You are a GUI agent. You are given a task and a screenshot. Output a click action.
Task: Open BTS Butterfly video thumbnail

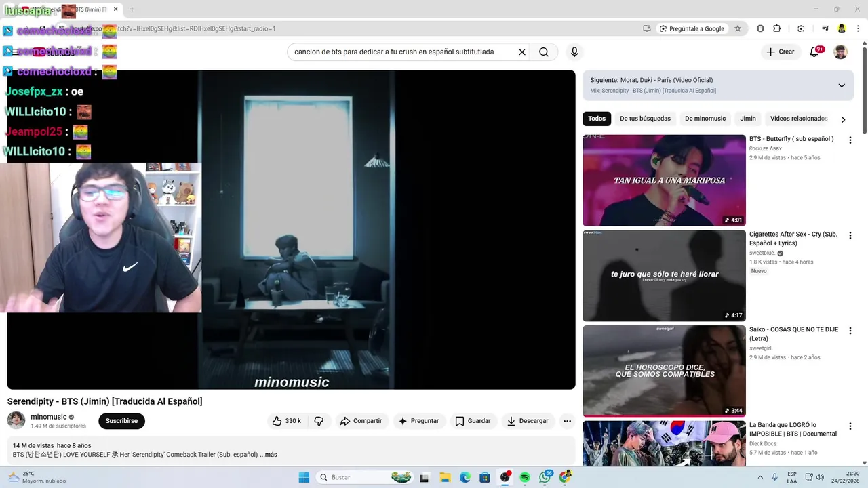coord(664,180)
